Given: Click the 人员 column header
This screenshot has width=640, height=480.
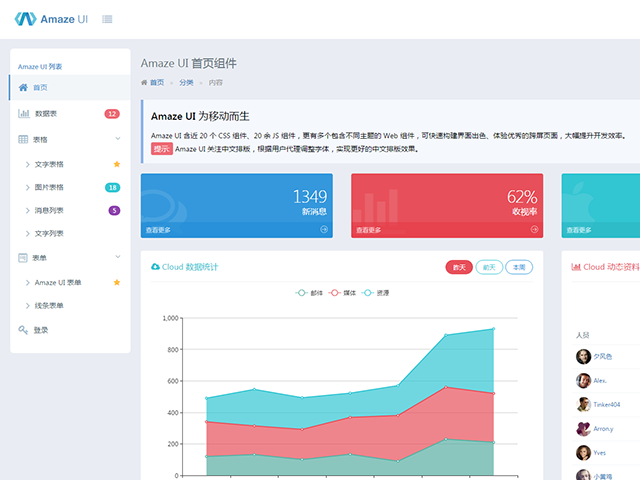Looking at the screenshot, I should coord(582,335).
